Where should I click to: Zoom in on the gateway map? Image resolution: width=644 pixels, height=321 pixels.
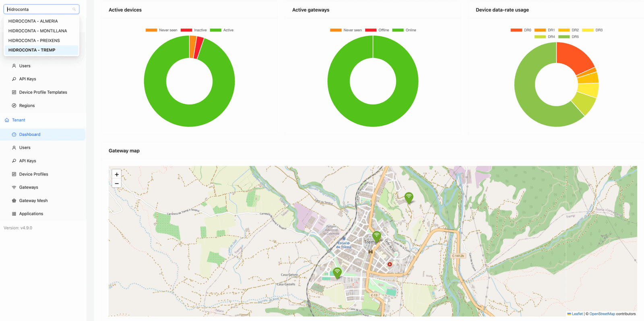(117, 174)
